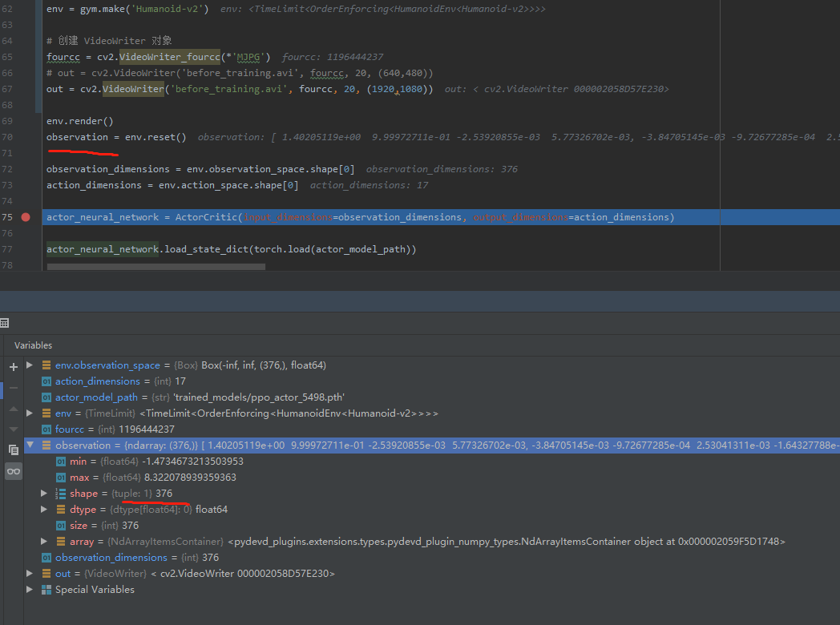Click the table view icon above Variables

click(5, 323)
